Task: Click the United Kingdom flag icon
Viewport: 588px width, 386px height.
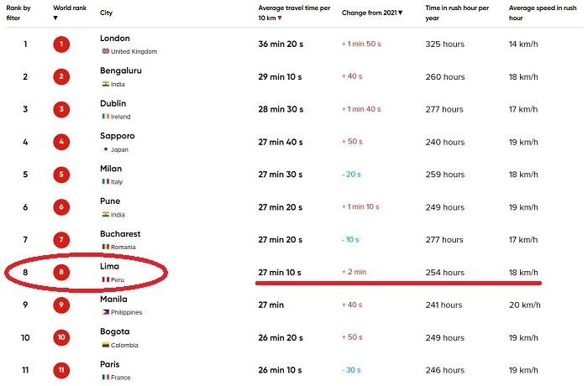Action: [x=104, y=51]
